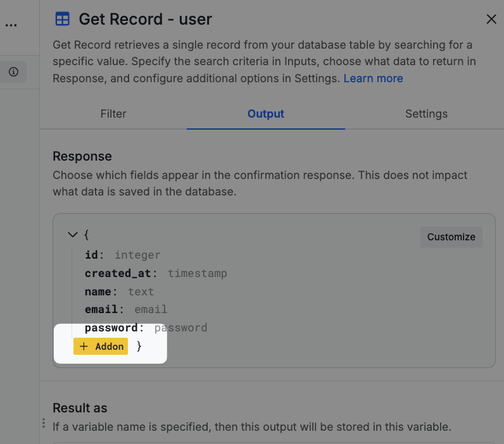Click the yellow Addon button

tap(101, 347)
